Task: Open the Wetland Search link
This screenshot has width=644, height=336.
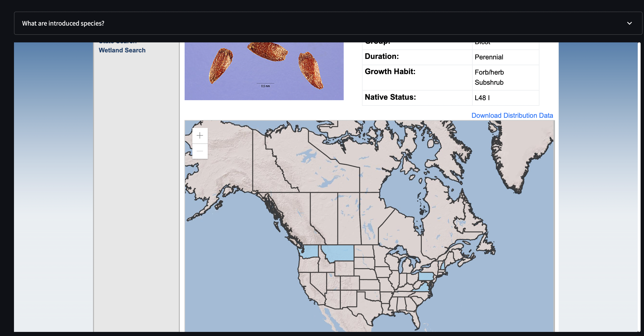Action: (x=122, y=50)
